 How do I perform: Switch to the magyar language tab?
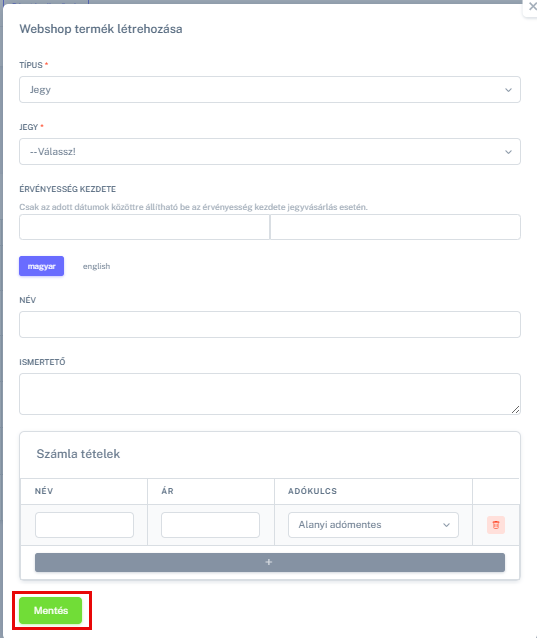41,266
